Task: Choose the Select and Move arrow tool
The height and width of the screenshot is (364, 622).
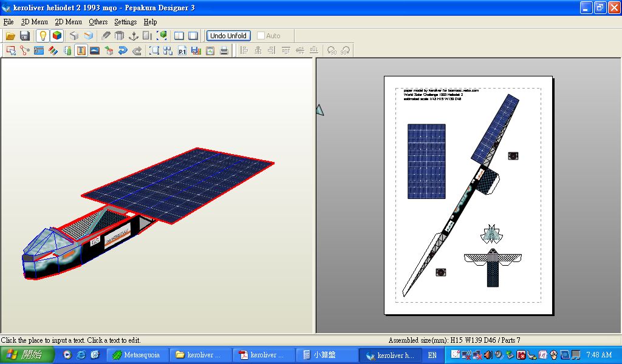Action: tap(11, 51)
